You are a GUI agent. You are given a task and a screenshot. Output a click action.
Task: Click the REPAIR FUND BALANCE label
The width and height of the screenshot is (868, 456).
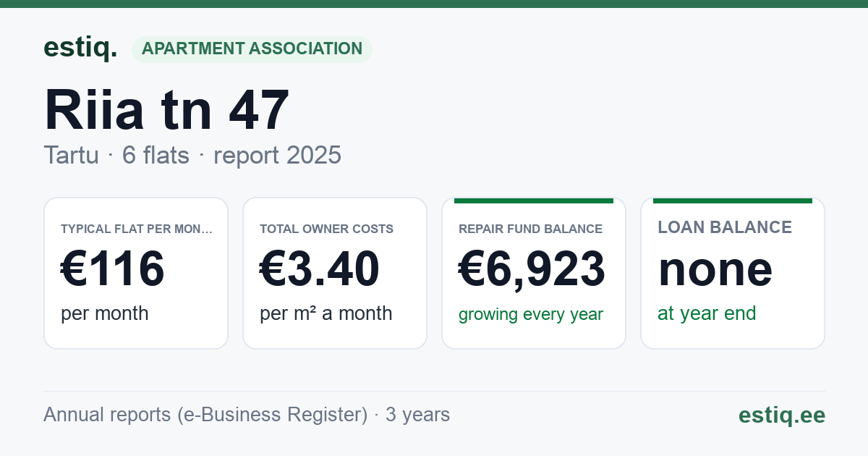tap(530, 229)
